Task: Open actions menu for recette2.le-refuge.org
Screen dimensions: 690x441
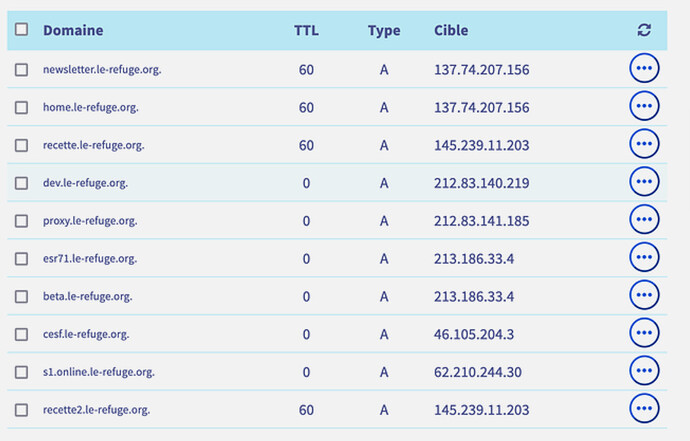Action: (x=644, y=409)
